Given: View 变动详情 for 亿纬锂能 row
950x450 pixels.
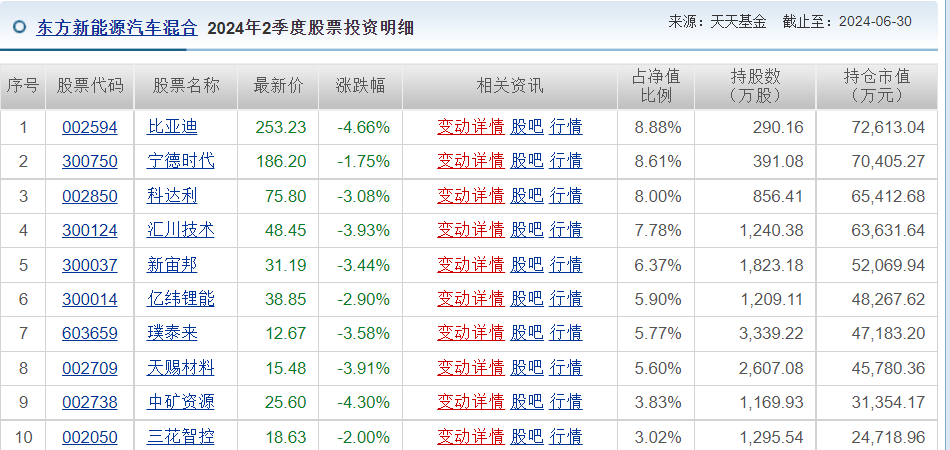Looking at the screenshot, I should [x=470, y=299].
